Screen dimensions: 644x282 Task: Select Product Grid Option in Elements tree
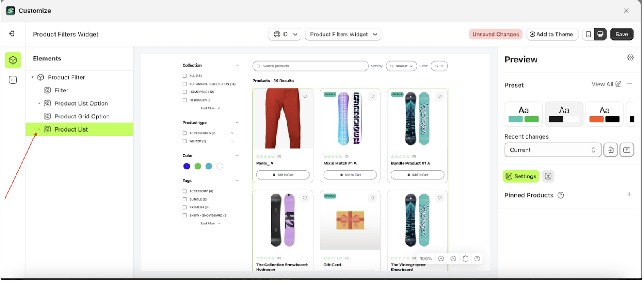[82, 116]
